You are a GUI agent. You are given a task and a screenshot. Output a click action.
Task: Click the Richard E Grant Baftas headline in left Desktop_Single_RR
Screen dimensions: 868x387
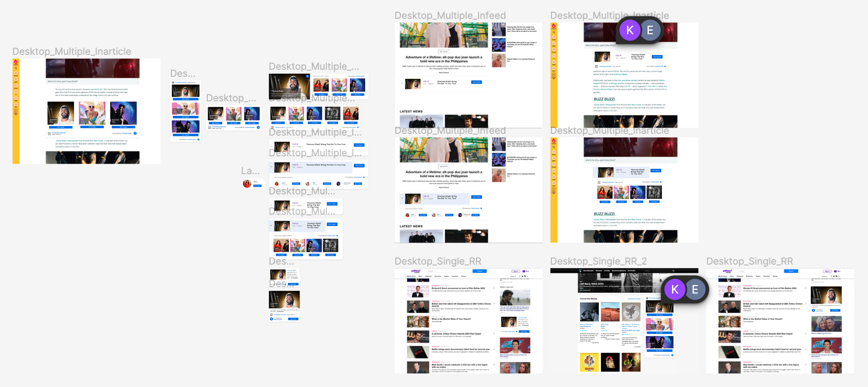click(458, 288)
